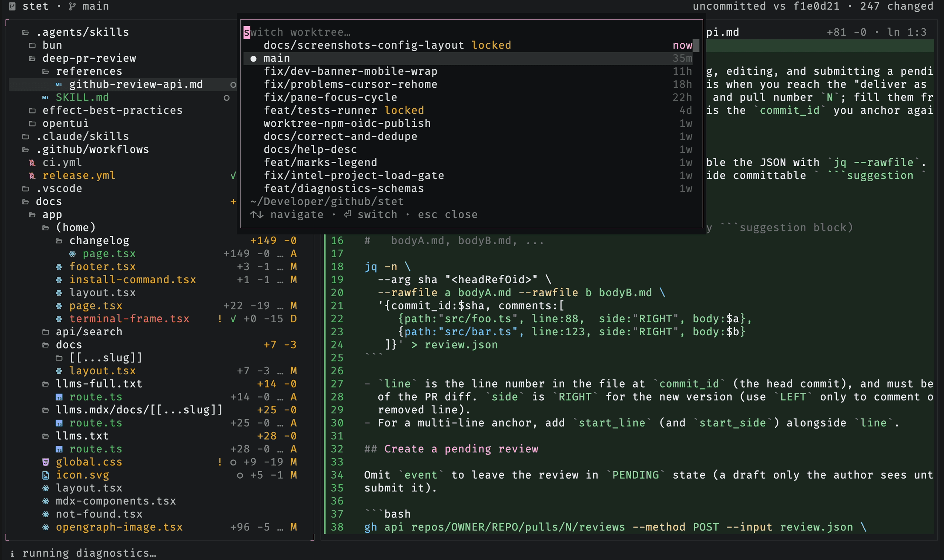Click the folder icon of .vscode
944x560 pixels.
(x=25, y=189)
